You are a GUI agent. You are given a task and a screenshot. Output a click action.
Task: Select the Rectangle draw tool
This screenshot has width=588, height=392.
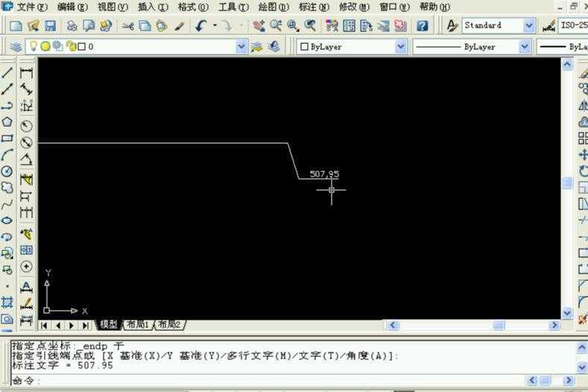coord(7,138)
